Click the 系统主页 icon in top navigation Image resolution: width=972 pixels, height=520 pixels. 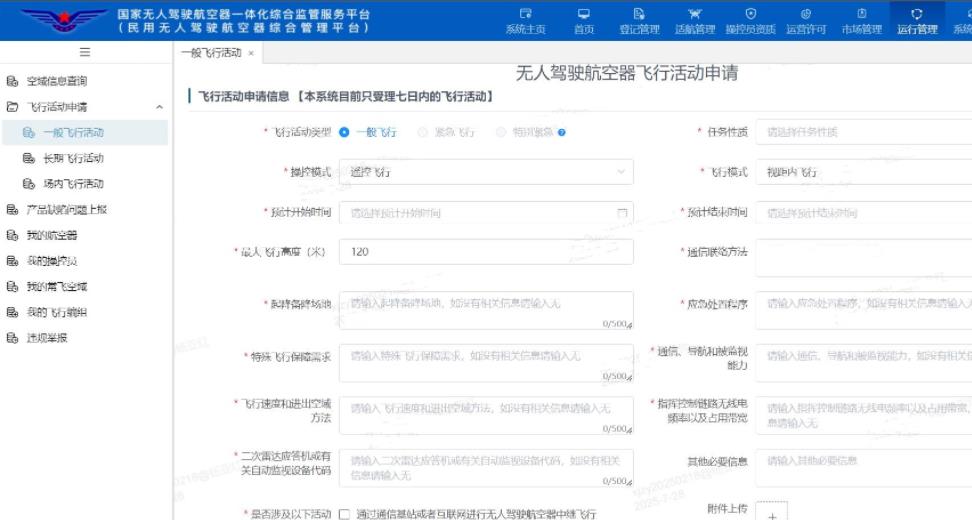[526, 13]
